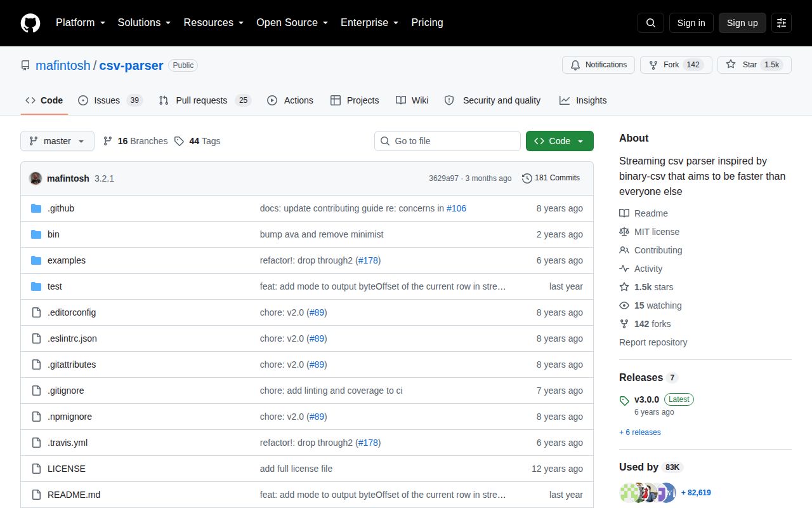812x508 pixels.
Task: Click the book icon beside Readme
Action: point(624,213)
